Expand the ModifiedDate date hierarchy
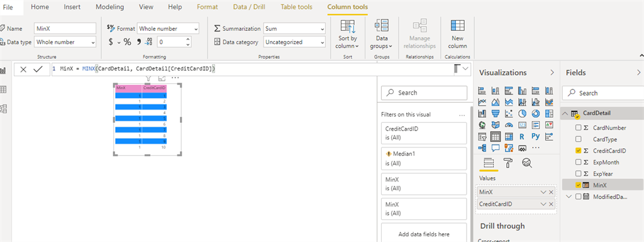The height and width of the screenshot is (242, 644). [x=569, y=197]
